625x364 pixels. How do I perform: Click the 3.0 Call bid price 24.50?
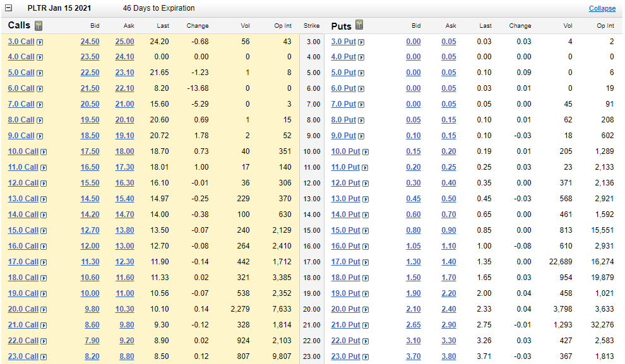90,42
